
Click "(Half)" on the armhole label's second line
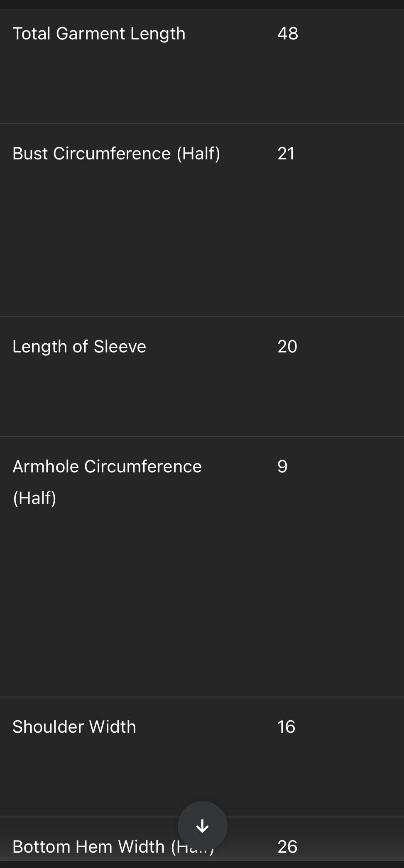click(34, 498)
